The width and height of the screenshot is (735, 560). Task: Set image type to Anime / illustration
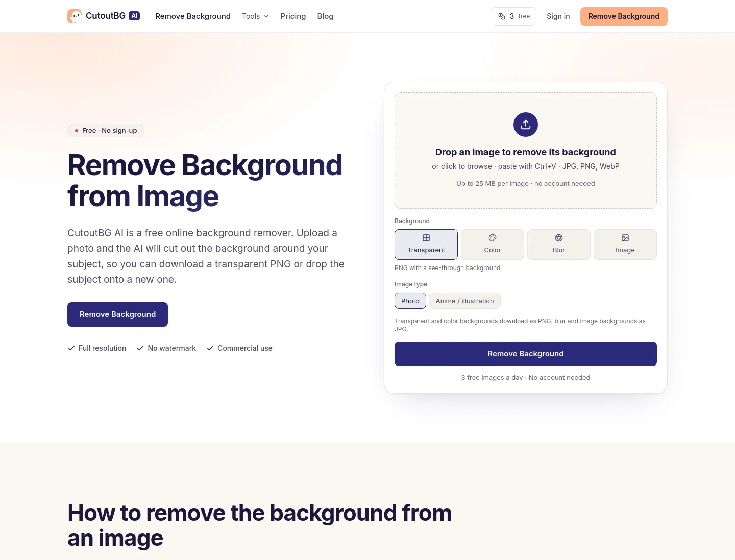[x=465, y=301]
